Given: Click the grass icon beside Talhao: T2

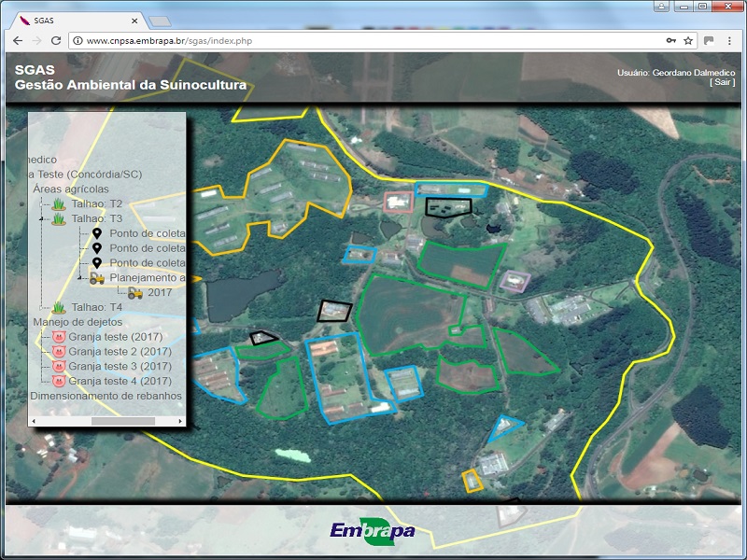Looking at the screenshot, I should click(x=59, y=203).
